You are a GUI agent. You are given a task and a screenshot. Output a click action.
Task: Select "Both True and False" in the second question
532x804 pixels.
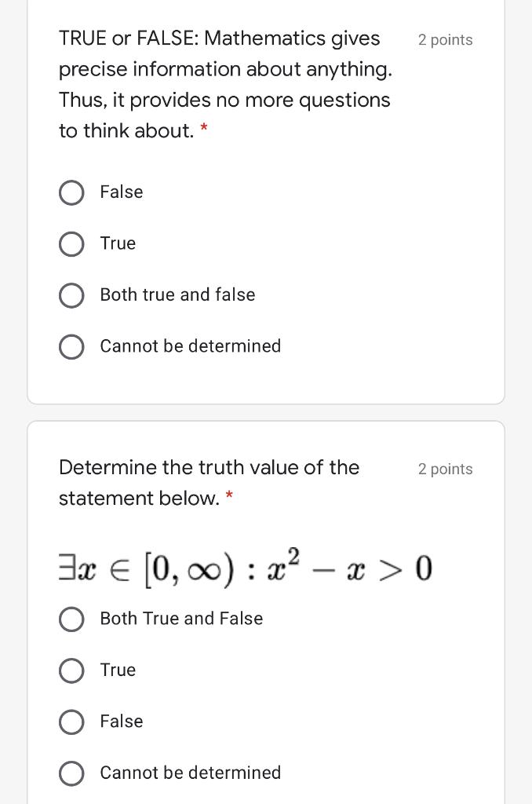[71, 619]
